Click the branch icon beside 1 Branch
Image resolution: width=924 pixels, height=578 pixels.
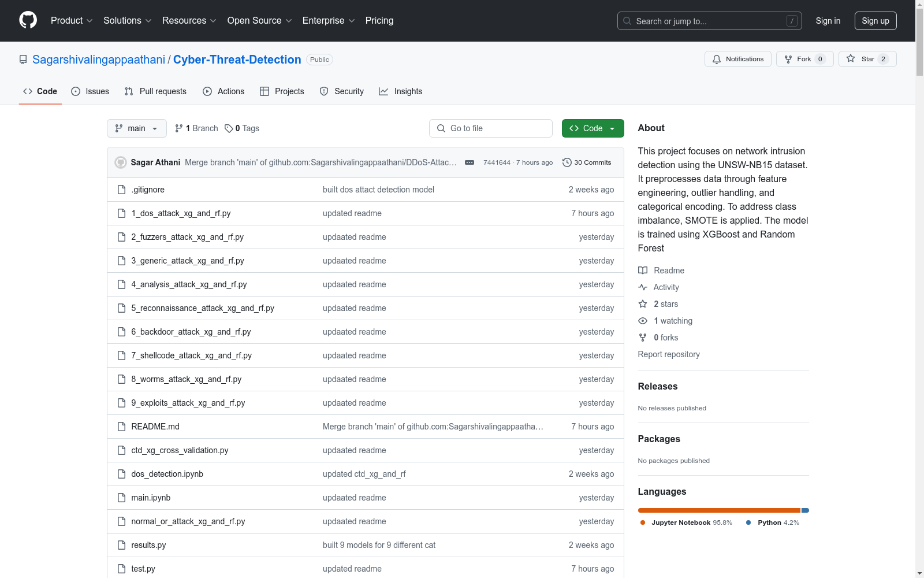point(179,128)
